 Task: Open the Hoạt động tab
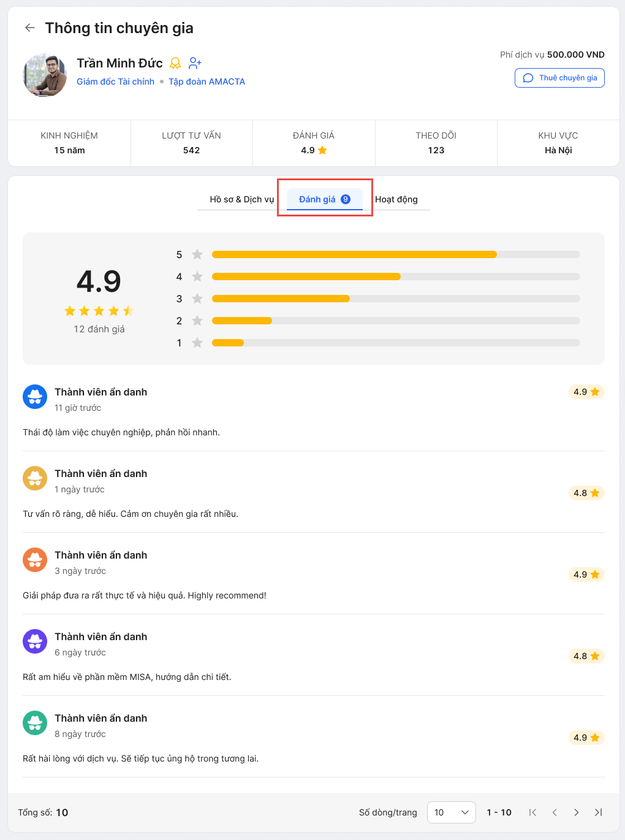[x=396, y=199]
